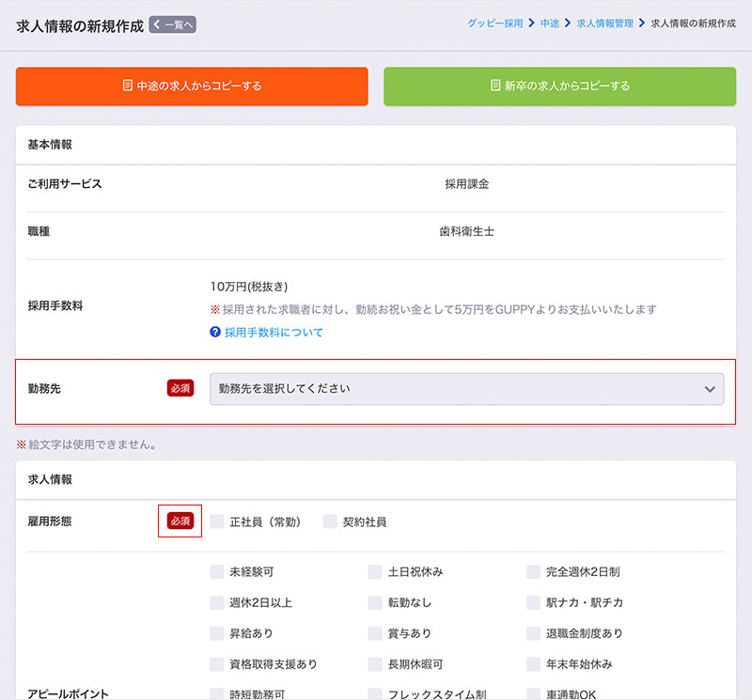752x700 pixels.
Task: Click the 求人情報の新規作成 page title
Action: point(80,26)
